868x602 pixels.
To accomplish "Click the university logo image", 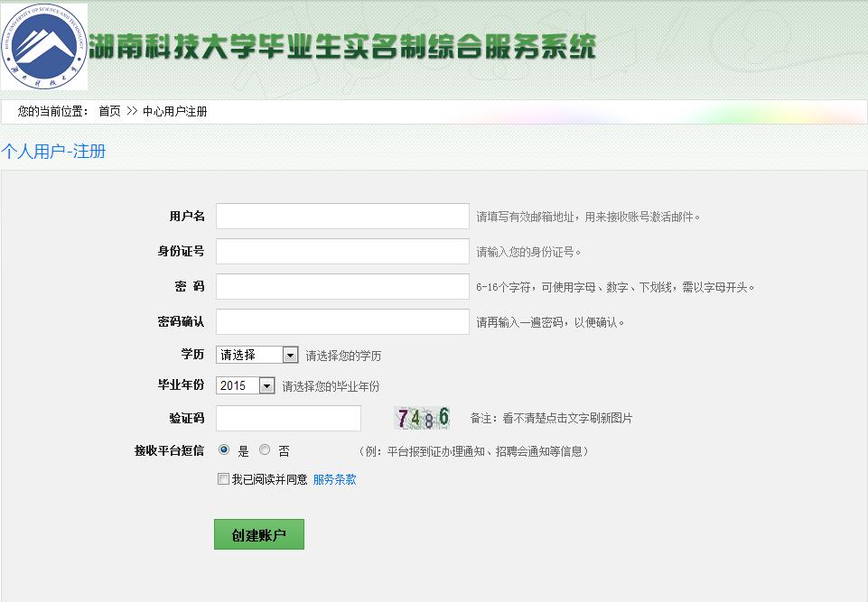I will [44, 45].
